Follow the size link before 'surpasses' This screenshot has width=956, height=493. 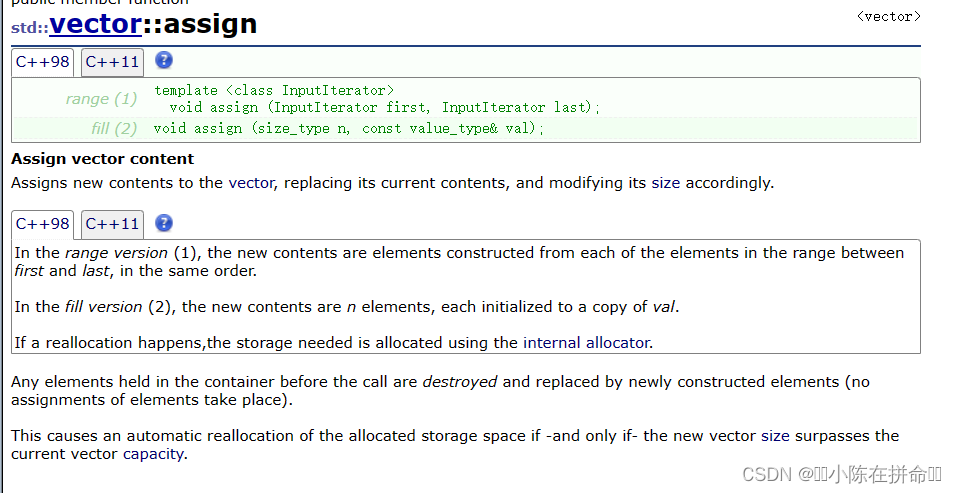[x=776, y=436]
